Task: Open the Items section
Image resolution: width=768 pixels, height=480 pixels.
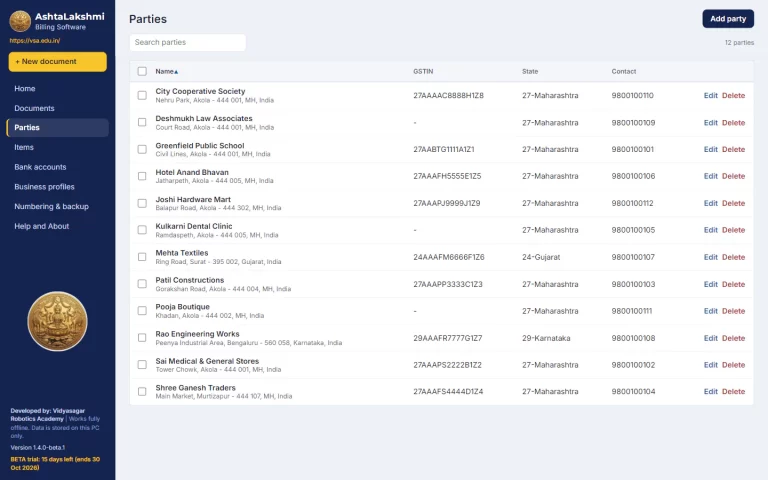Action: pyautogui.click(x=58, y=147)
